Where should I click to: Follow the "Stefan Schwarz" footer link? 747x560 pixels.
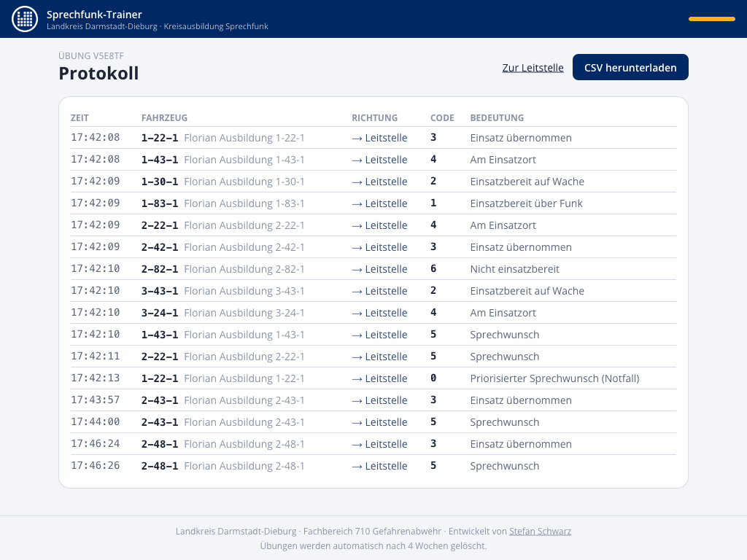pos(540,531)
